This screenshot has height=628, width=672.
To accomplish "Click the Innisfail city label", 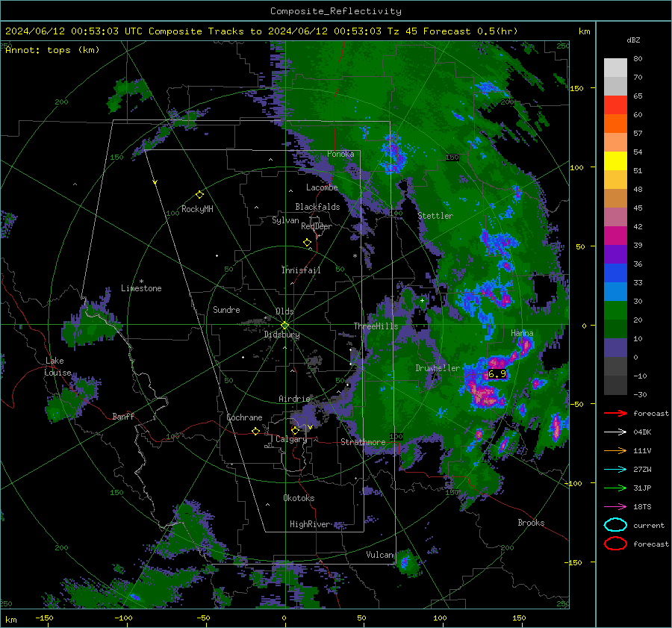I will [301, 270].
